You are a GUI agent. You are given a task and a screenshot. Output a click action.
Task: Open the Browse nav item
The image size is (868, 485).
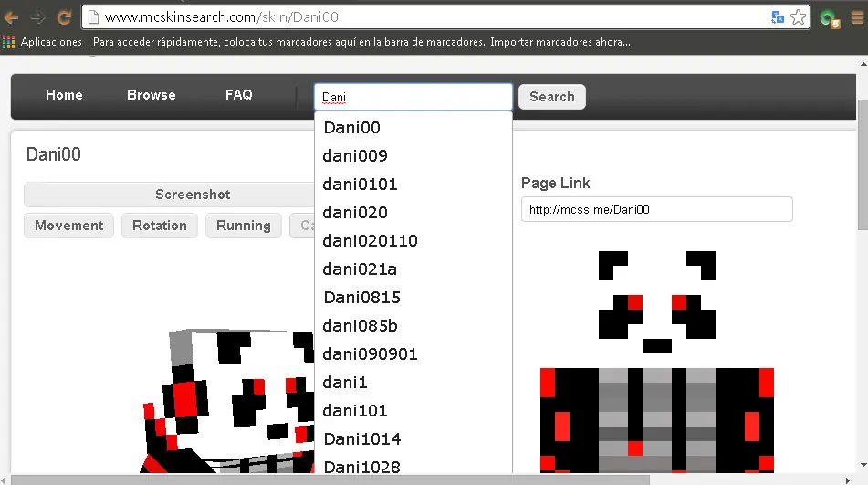pyautogui.click(x=152, y=95)
